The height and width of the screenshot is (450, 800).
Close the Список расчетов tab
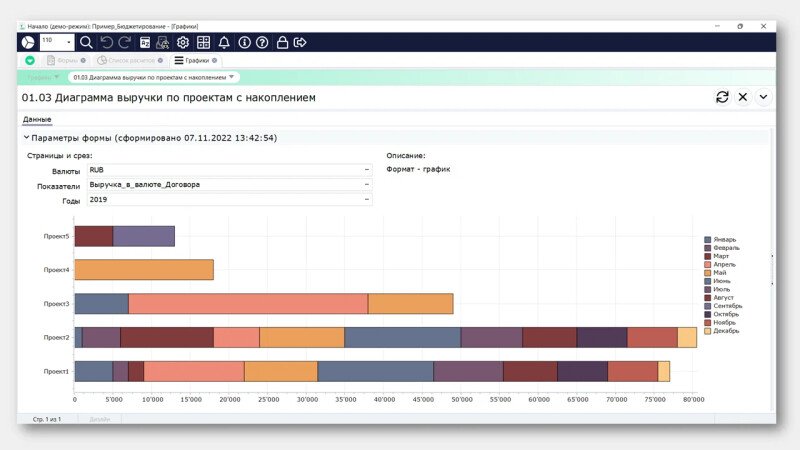[160, 60]
